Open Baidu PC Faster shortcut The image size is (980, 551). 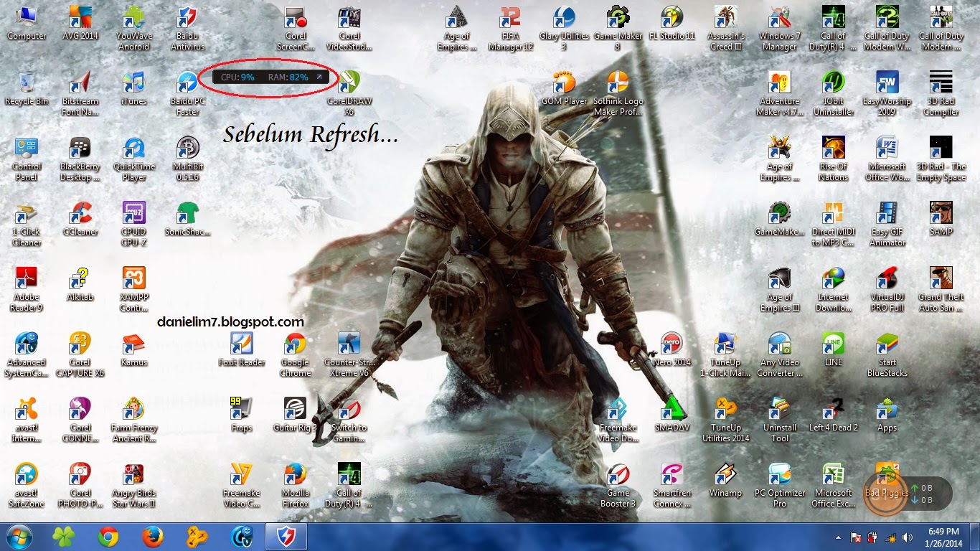point(188,93)
